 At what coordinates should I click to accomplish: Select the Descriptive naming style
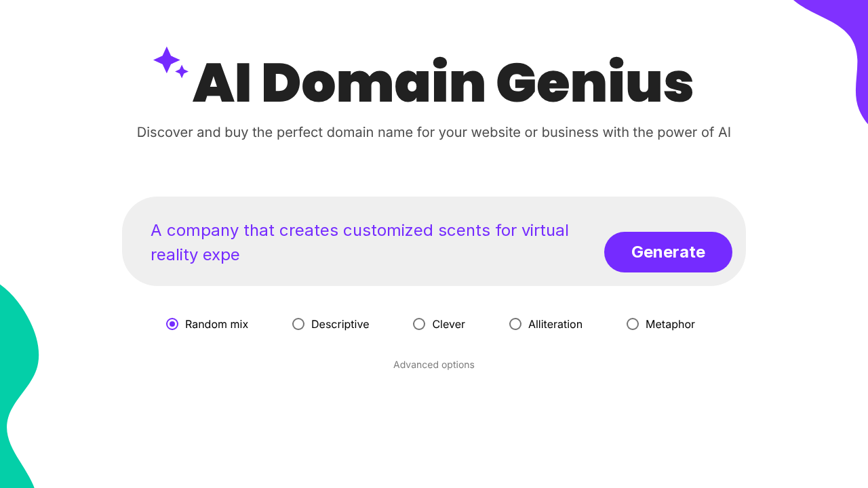click(x=298, y=324)
